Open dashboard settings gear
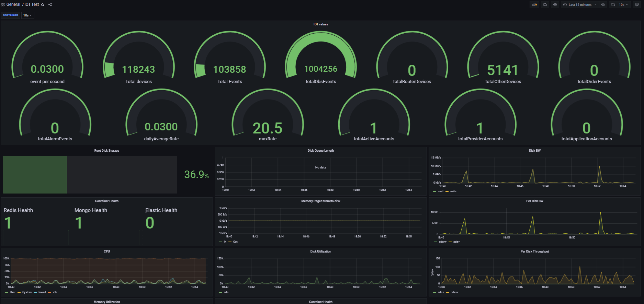 tap(555, 5)
